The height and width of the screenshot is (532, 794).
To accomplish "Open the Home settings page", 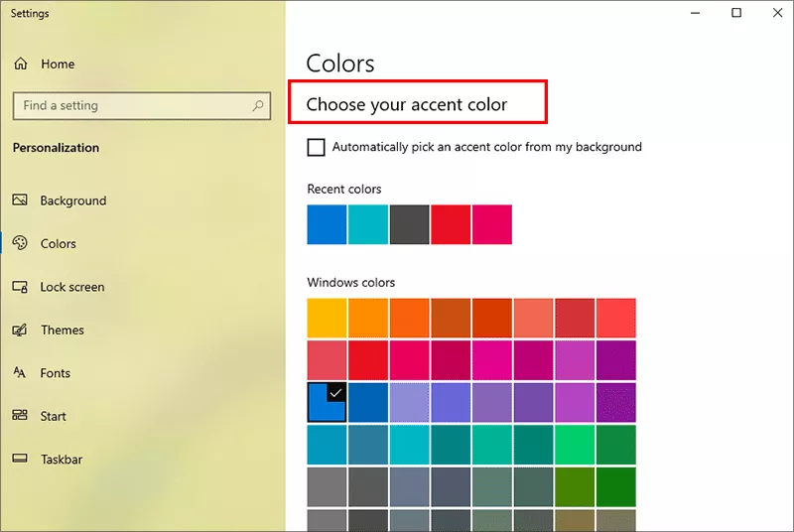I will click(58, 64).
